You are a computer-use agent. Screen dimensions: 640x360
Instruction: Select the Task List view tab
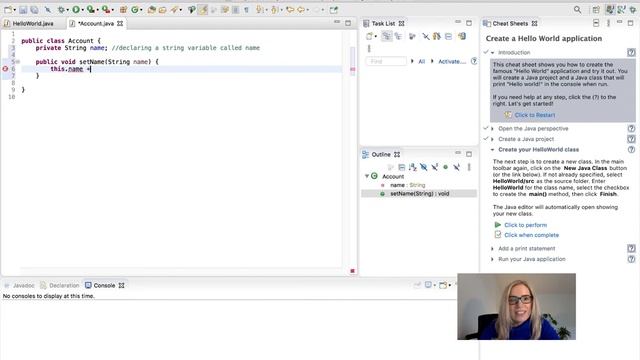click(383, 24)
